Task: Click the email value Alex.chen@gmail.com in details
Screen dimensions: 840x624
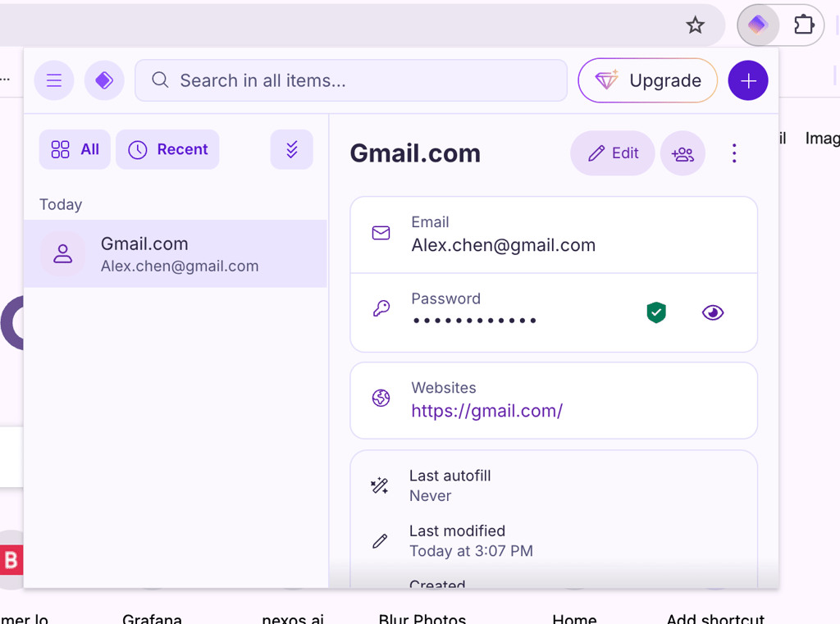Action: pyautogui.click(x=503, y=245)
